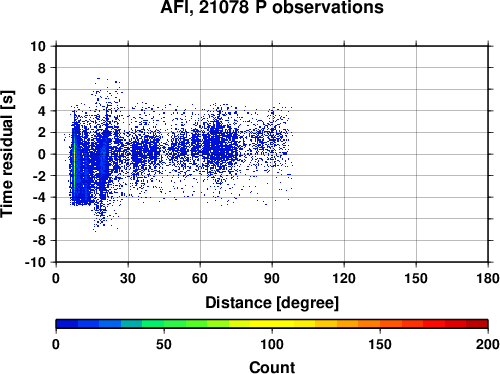
Task: Select the y-axis tick label '8'
Action: (42, 68)
